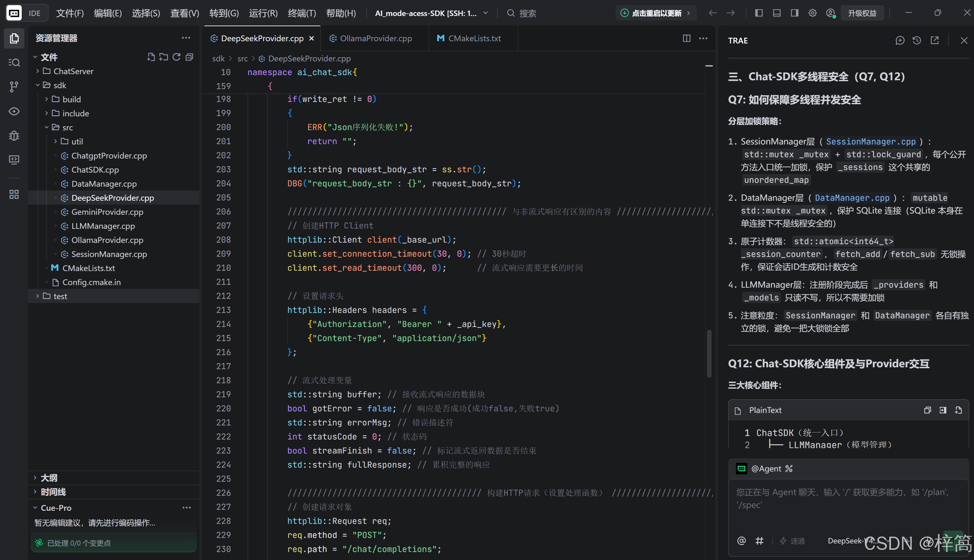Click the # context icon in chat input
The width and height of the screenshot is (974, 560).
click(x=760, y=541)
